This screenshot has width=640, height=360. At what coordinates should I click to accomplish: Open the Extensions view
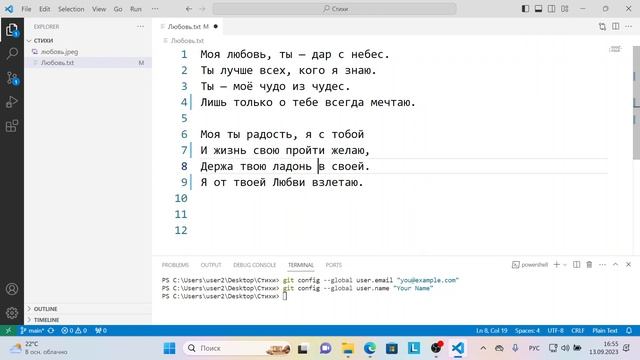tap(12, 126)
